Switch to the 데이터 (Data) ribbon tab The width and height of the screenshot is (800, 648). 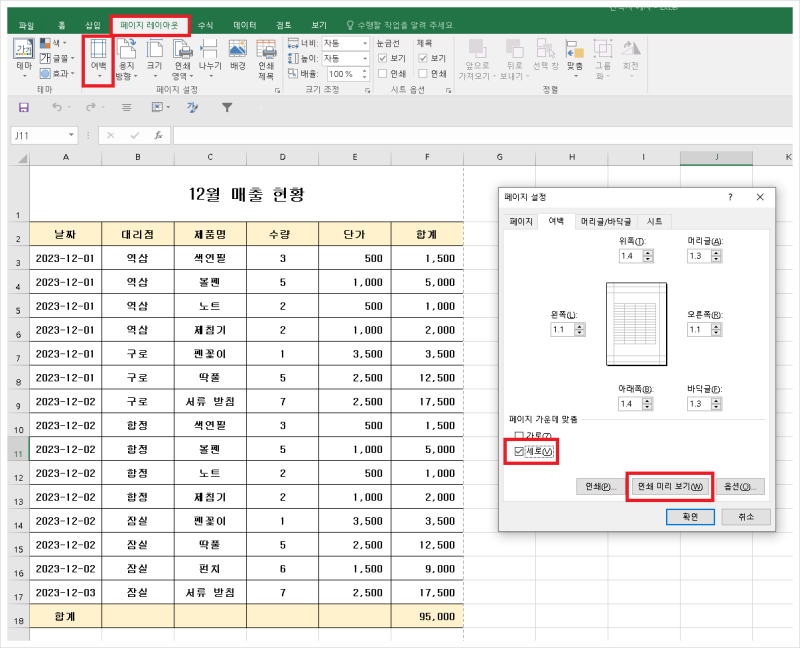pyautogui.click(x=245, y=26)
